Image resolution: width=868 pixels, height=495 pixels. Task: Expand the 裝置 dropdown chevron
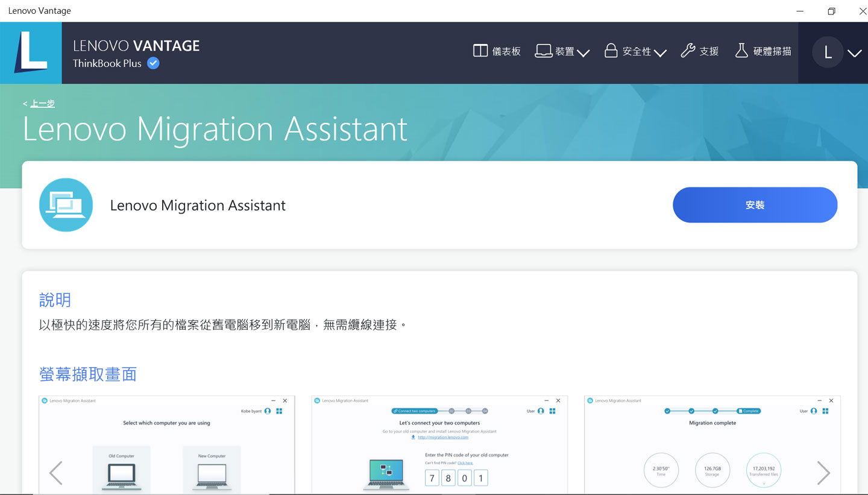click(583, 53)
